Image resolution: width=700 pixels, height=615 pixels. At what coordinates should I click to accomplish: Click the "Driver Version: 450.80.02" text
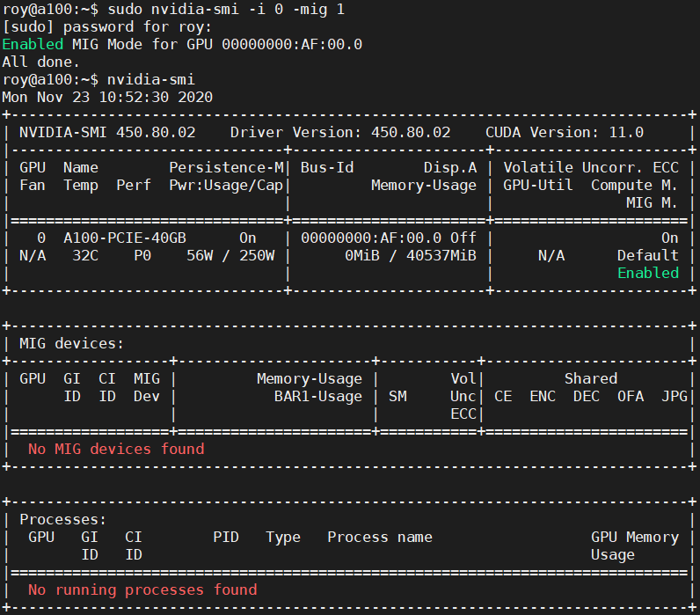coord(340,132)
